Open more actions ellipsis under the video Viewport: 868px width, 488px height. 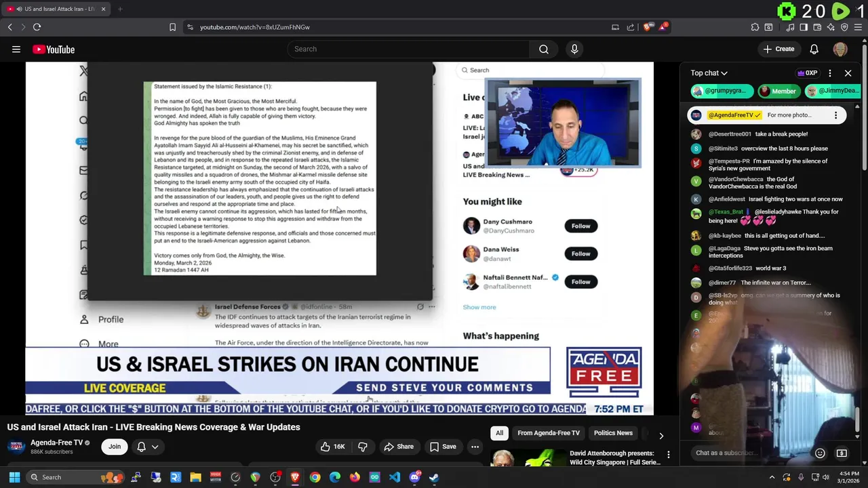point(475,447)
